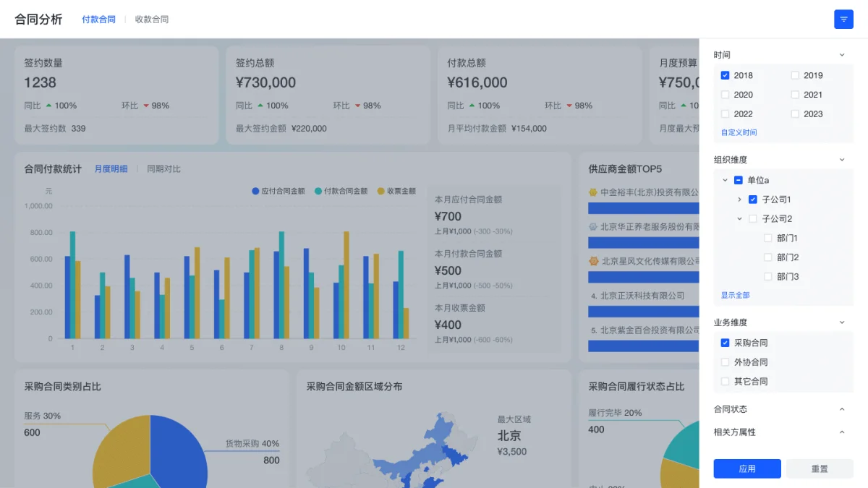Click the 付款合同金额 teal legend dot
This screenshot has width=868, height=488.
[318, 191]
